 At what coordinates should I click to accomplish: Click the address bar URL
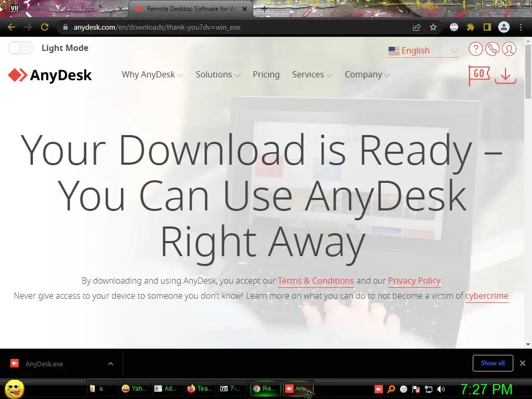coord(157,27)
